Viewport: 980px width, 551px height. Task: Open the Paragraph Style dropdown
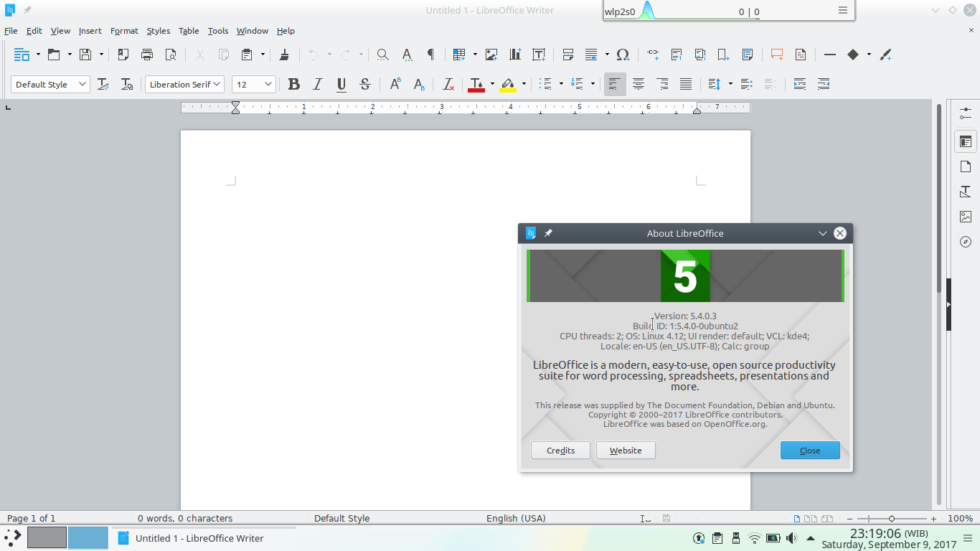click(x=83, y=84)
